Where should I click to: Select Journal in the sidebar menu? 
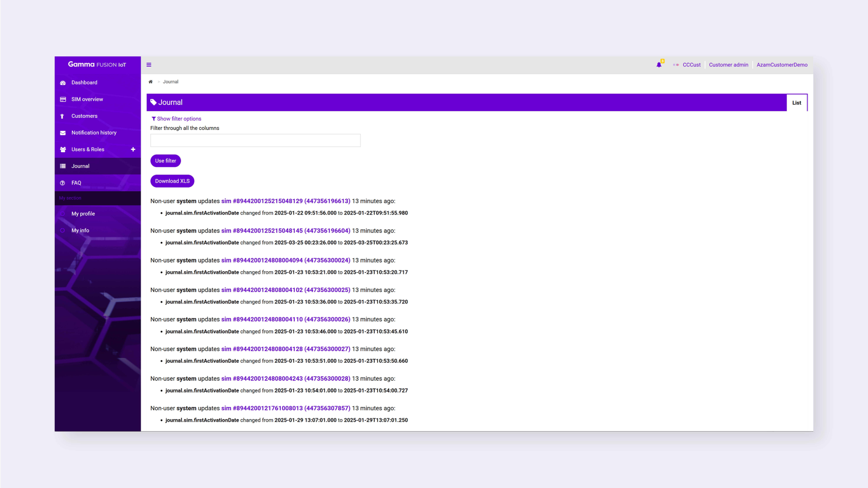[x=80, y=166]
